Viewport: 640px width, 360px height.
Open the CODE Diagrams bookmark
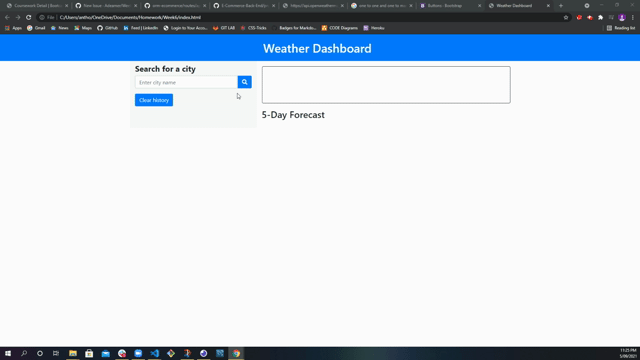tap(340, 28)
